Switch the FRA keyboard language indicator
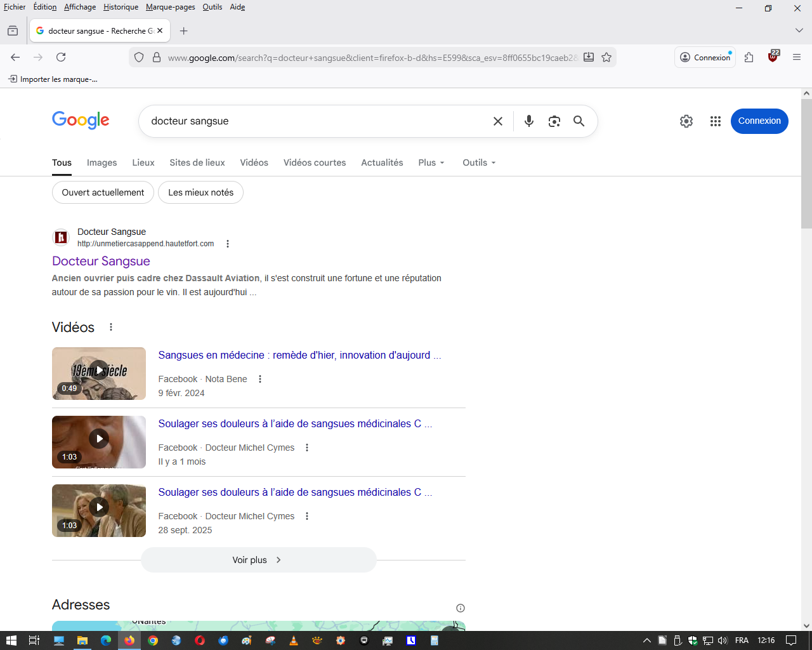Screen dimensions: 812x650 pos(742,640)
